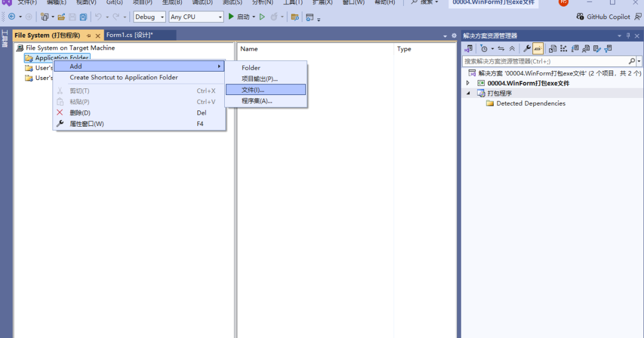Choose Folder in the Add submenu

[266, 68]
